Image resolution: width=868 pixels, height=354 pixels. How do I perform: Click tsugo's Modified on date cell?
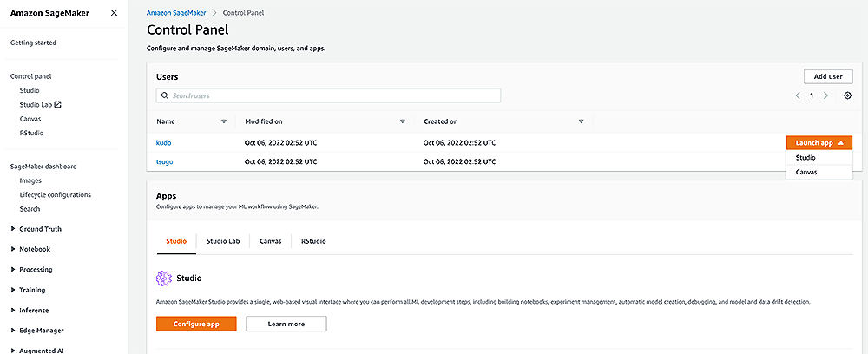click(x=280, y=162)
